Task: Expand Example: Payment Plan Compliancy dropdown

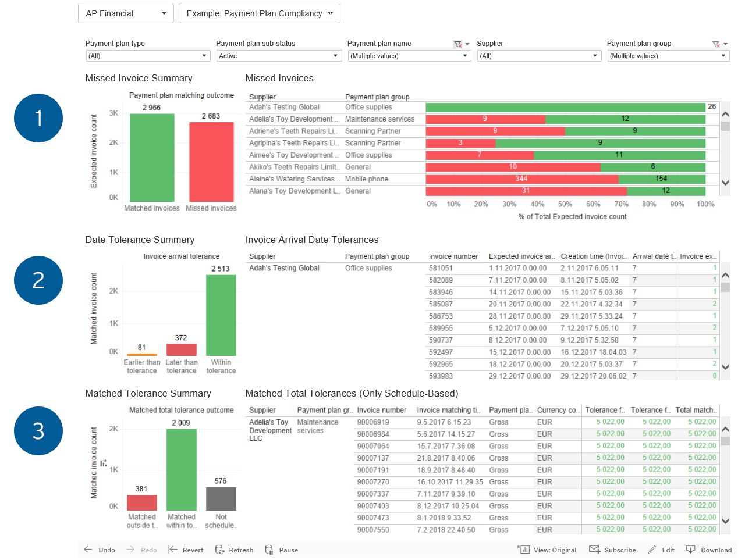Action: coord(260,13)
